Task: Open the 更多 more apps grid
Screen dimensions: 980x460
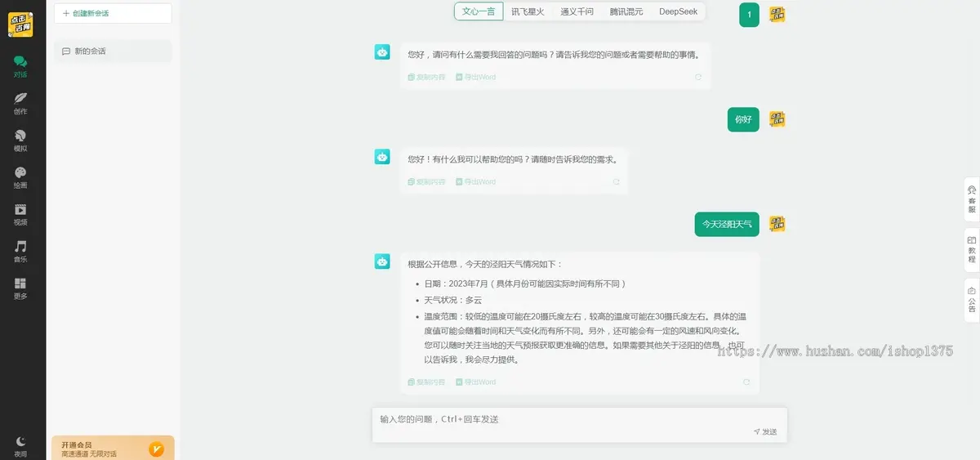Action: click(20, 288)
